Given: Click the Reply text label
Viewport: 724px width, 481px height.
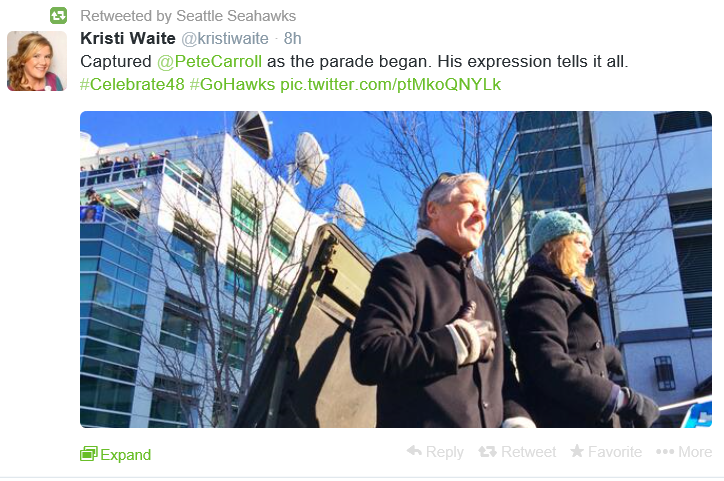Looking at the screenshot, I should click(x=445, y=452).
